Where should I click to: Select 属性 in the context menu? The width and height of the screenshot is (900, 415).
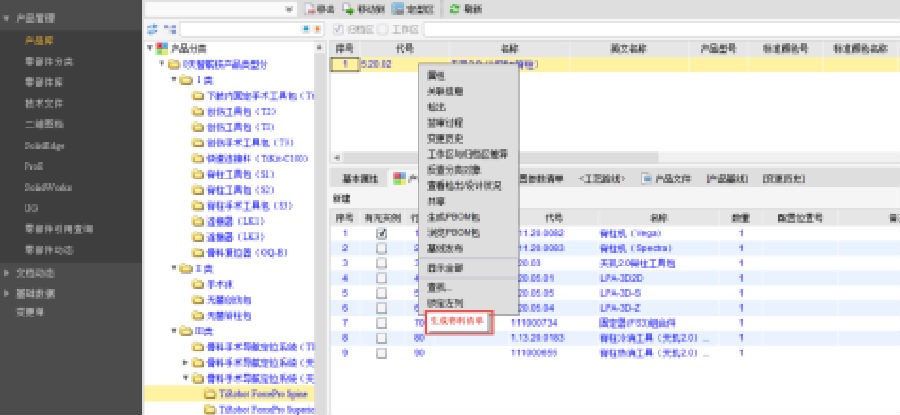tap(436, 76)
